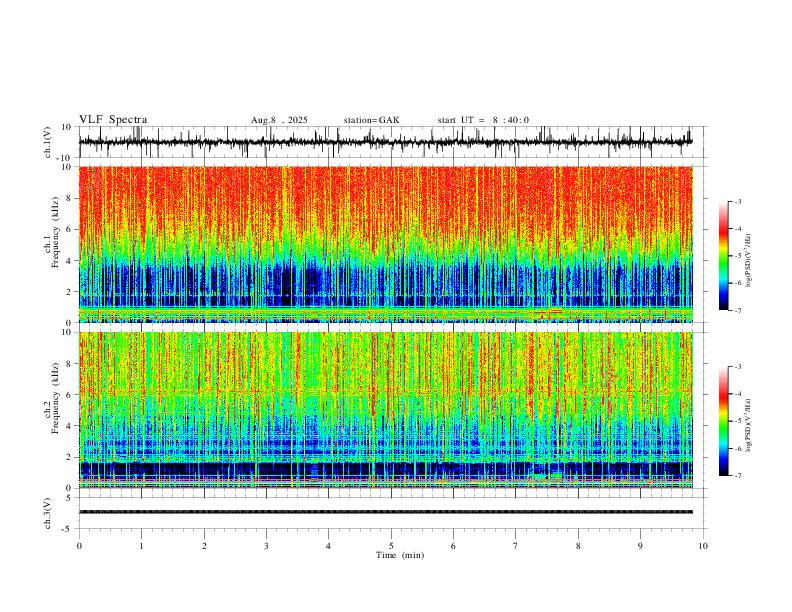The height and width of the screenshot is (612, 792).
Task: Click the "Time (min)" axis label
Action: (400, 555)
